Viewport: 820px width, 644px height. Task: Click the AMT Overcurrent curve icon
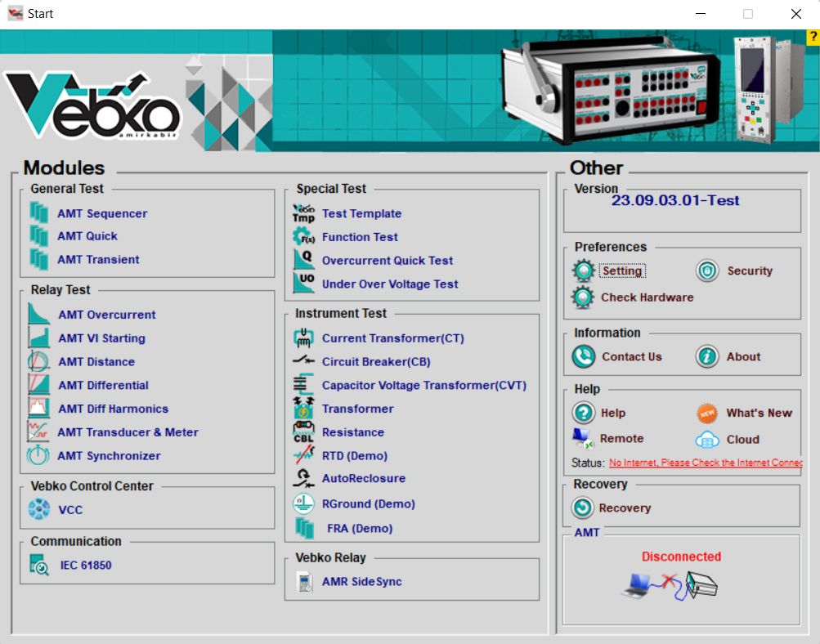[38, 315]
